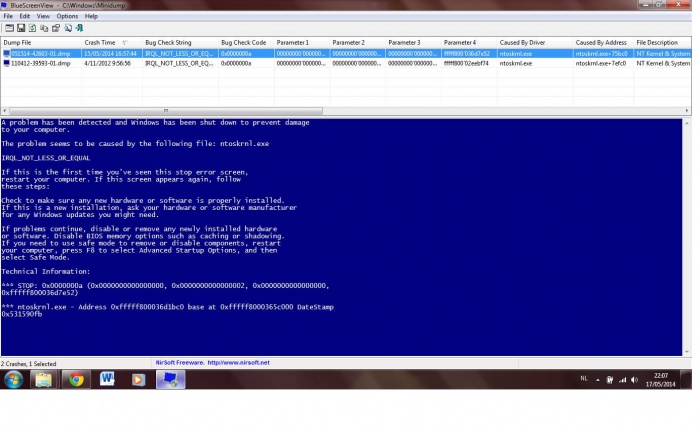Sort by the Parameter 1 column header
700x432 pixels.
[x=302, y=42]
